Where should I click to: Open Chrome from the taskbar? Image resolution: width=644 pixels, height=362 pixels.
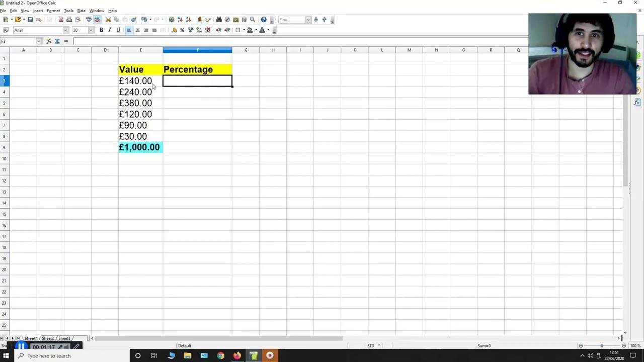pyautogui.click(x=220, y=355)
